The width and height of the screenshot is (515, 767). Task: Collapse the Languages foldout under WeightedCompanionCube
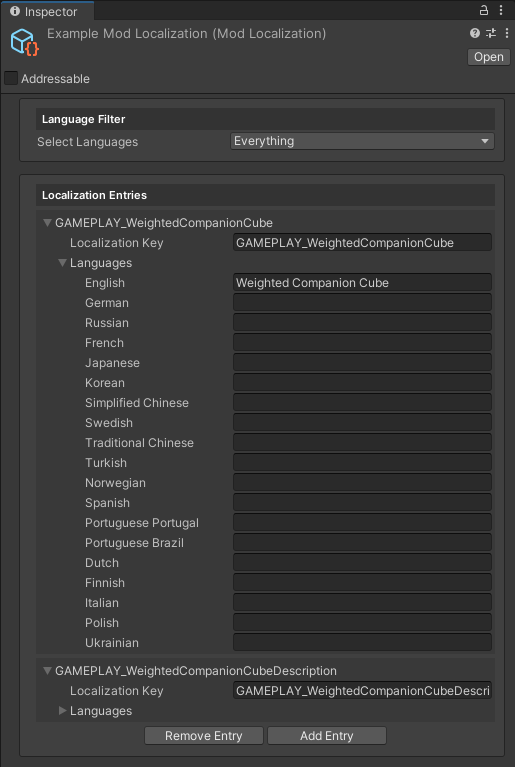[x=62, y=263]
